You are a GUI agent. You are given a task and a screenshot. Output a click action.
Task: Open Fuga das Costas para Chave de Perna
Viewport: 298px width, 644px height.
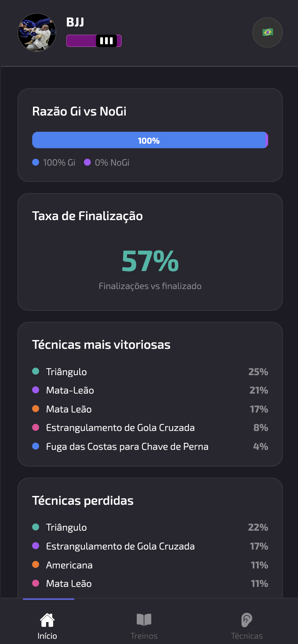pyautogui.click(x=127, y=446)
